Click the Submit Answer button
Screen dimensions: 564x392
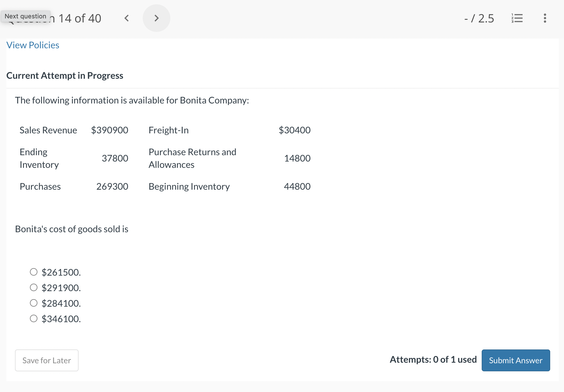(516, 360)
